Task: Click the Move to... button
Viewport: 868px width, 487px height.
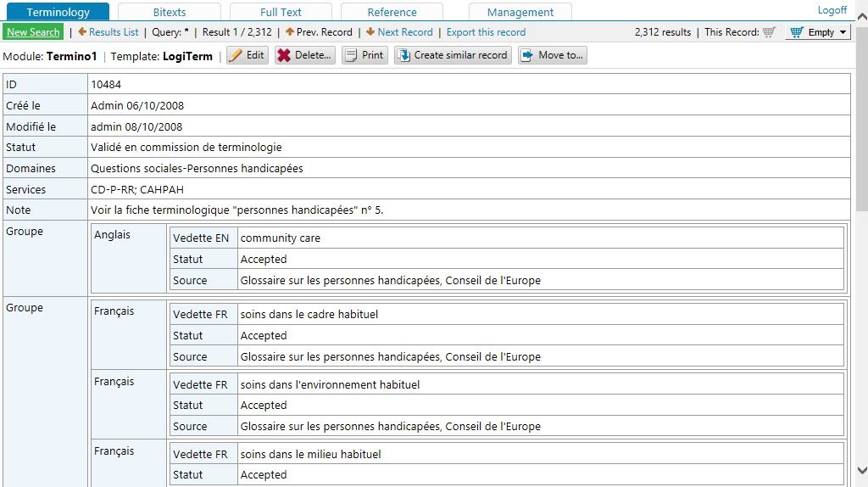Action: (x=552, y=55)
